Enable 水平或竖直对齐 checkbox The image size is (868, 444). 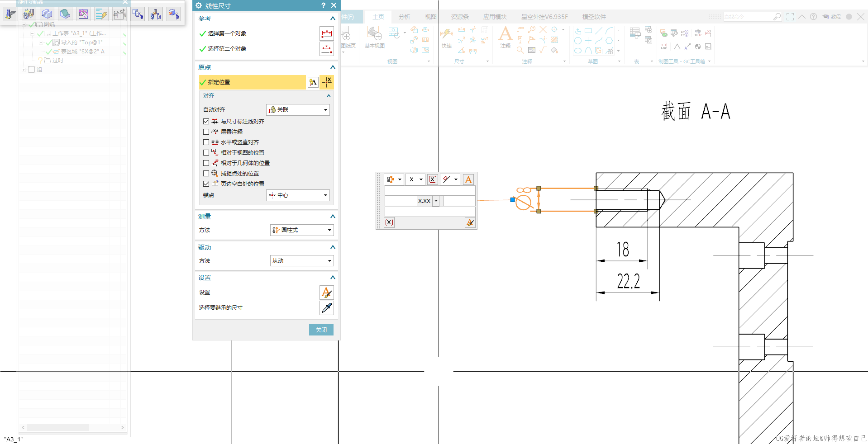click(x=206, y=142)
